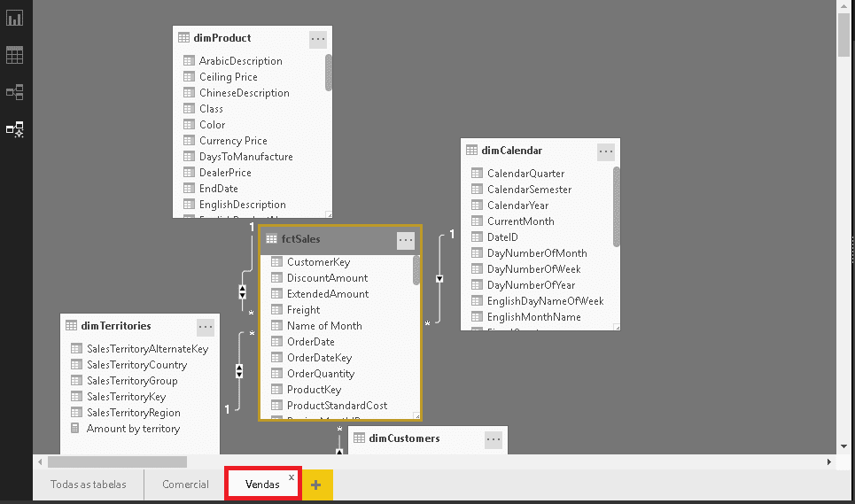Open the Relationships view icon in sidebar
Image resolution: width=855 pixels, height=504 pixels.
coord(15,92)
